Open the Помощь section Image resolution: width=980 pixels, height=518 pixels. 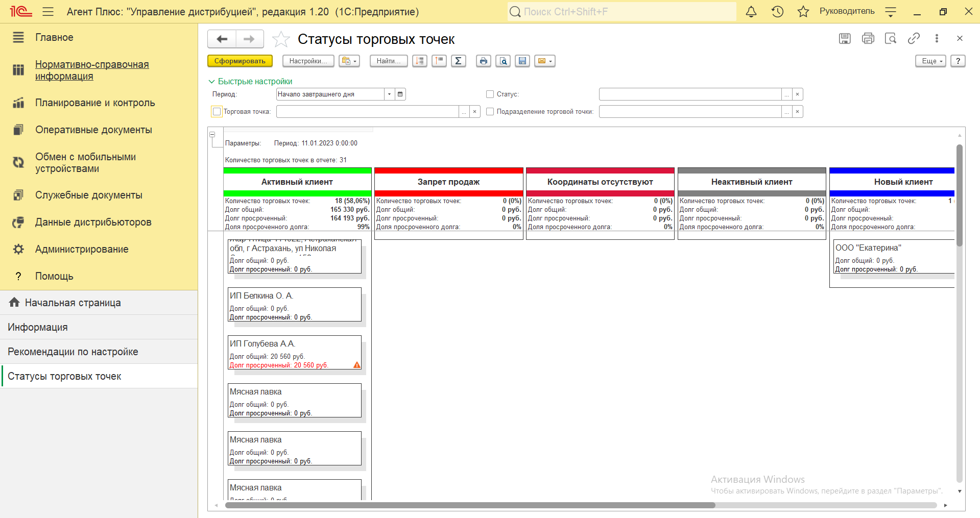tap(99, 276)
